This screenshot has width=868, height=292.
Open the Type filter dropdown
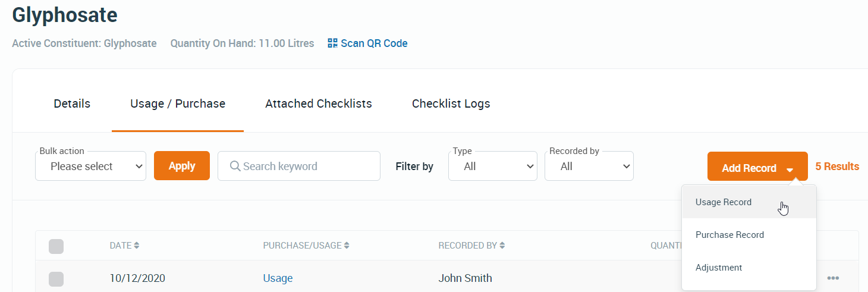(x=493, y=166)
